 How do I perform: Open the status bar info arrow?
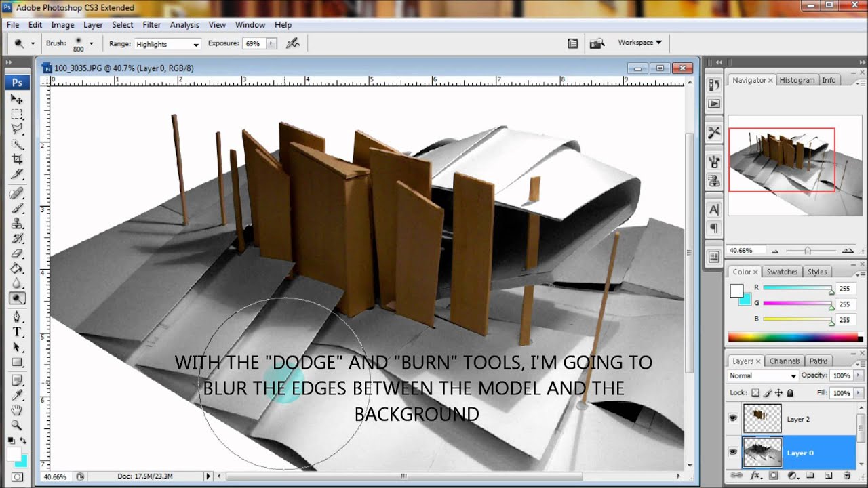208,476
